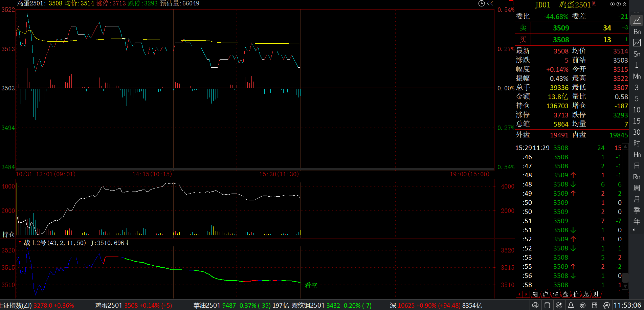Image resolution: width=644 pixels, height=310 pixels.
Task: Open the 盘 tab
Action: coord(565,294)
